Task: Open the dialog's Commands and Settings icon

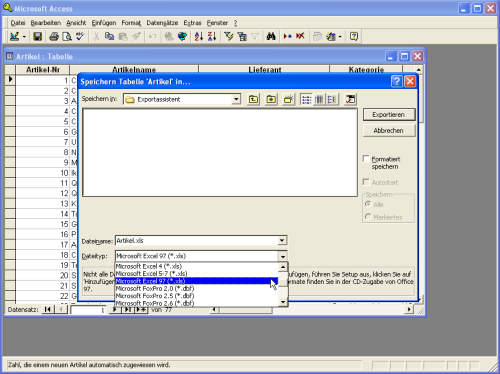Action: click(x=350, y=99)
